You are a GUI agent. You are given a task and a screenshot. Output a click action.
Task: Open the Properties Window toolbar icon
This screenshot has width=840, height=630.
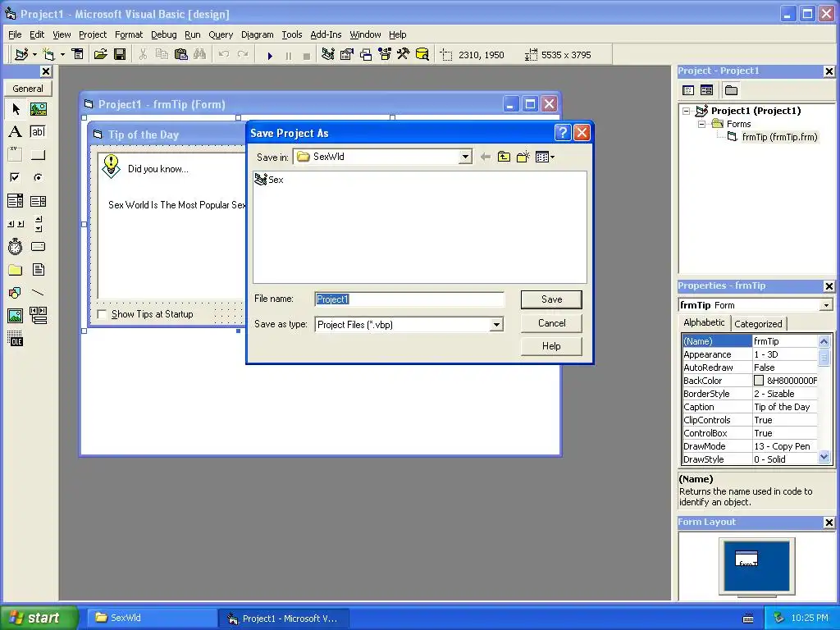coord(347,55)
